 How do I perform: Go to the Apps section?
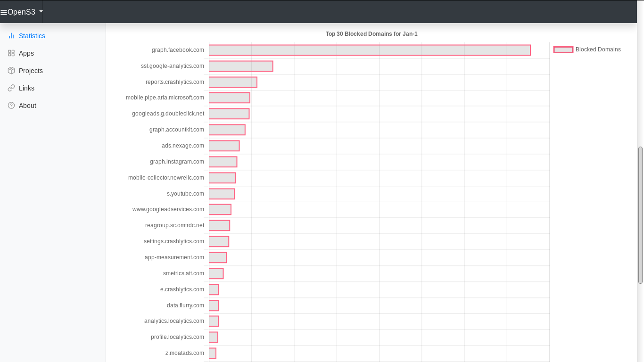tap(26, 53)
